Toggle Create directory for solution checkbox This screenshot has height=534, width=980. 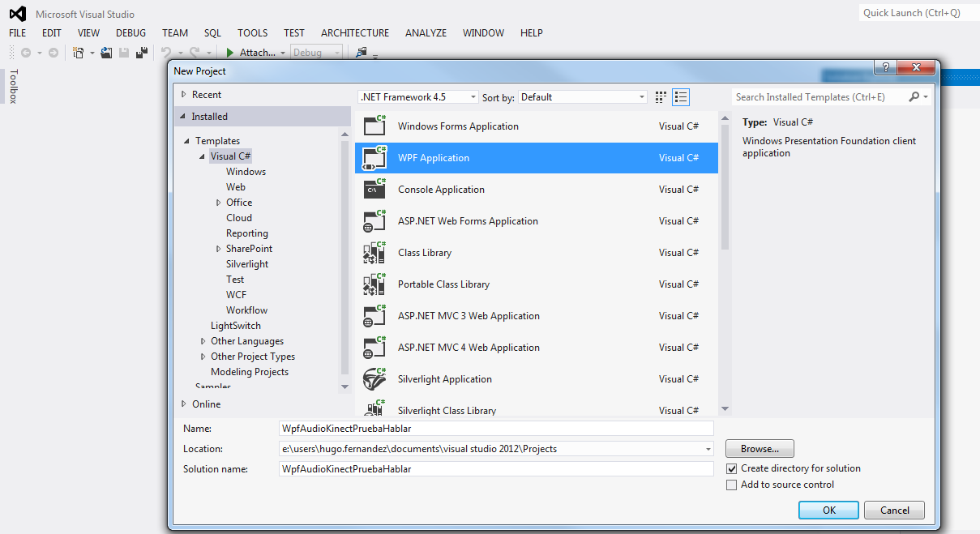pyautogui.click(x=732, y=468)
